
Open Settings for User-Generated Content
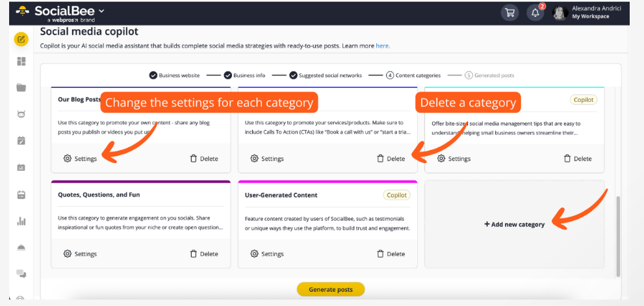(267, 254)
